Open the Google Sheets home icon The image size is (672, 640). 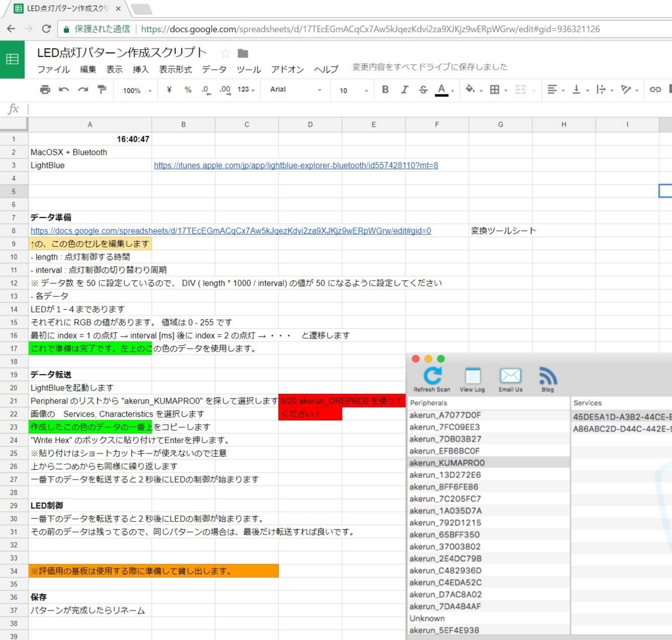(12, 59)
